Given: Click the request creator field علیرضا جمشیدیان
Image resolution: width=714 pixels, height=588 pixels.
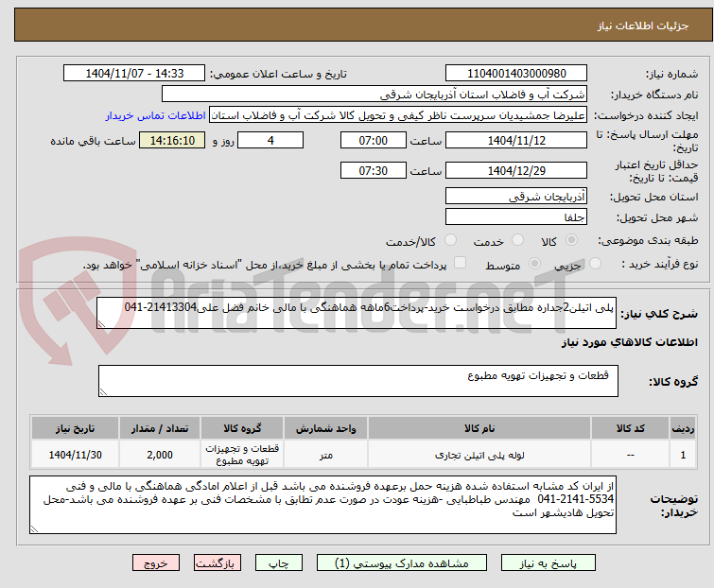Looking at the screenshot, I should coord(398,115).
